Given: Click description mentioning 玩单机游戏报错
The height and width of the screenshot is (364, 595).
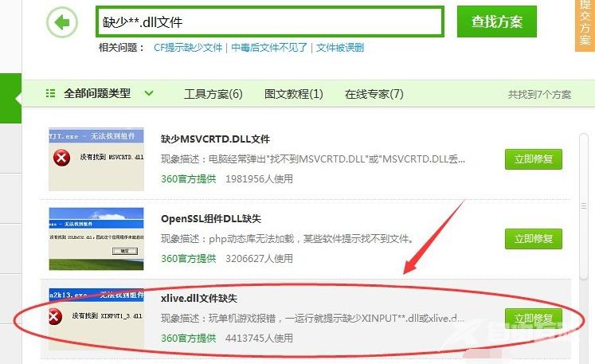Looking at the screenshot, I should pos(312,319).
